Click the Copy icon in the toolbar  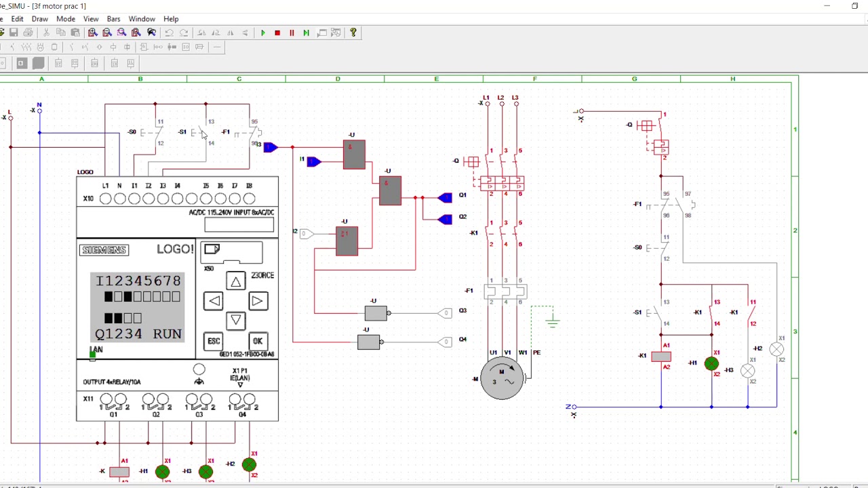coord(60,33)
